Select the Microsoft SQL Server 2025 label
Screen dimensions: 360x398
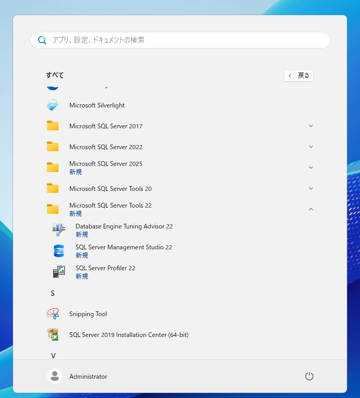click(x=106, y=164)
